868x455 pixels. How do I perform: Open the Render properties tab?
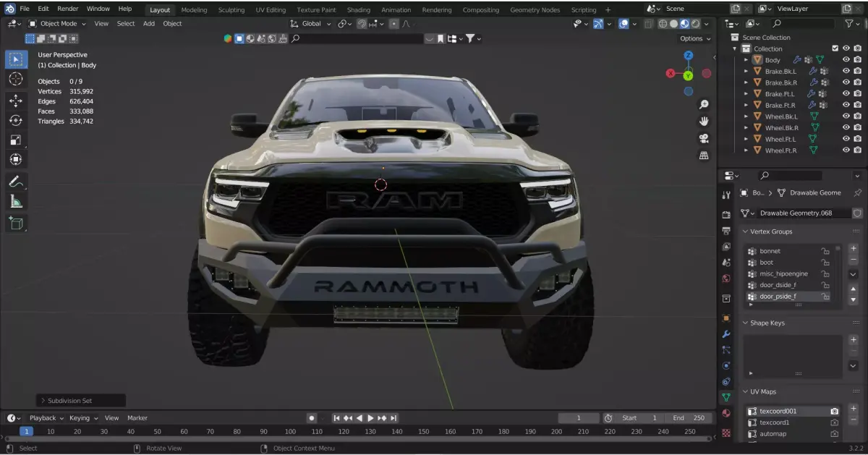726,215
